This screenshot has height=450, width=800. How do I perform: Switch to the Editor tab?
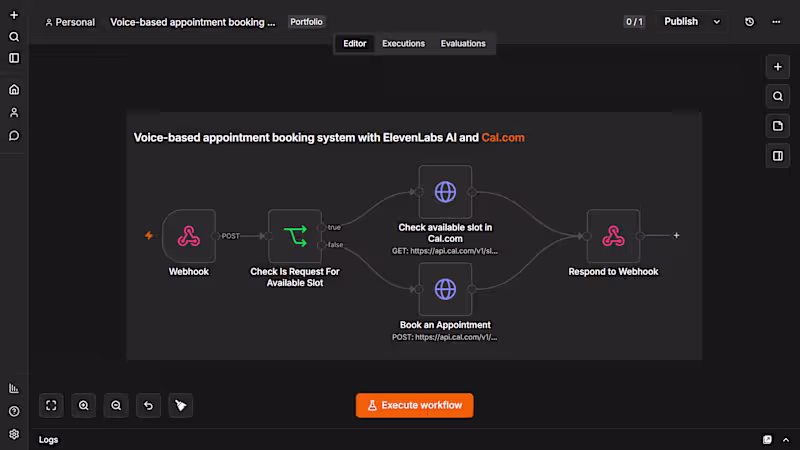click(355, 43)
